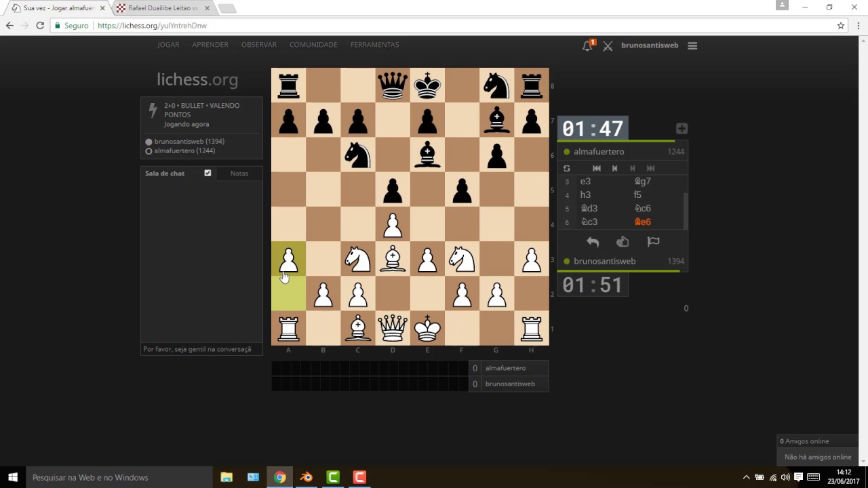Image resolution: width=868 pixels, height=488 pixels.
Task: Jump to the first move
Action: coord(597,168)
